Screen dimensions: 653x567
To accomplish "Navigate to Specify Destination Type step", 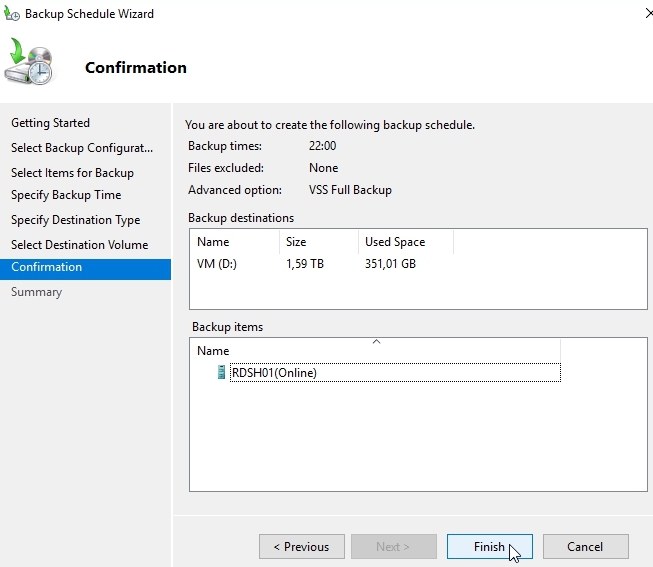I will pos(75,220).
